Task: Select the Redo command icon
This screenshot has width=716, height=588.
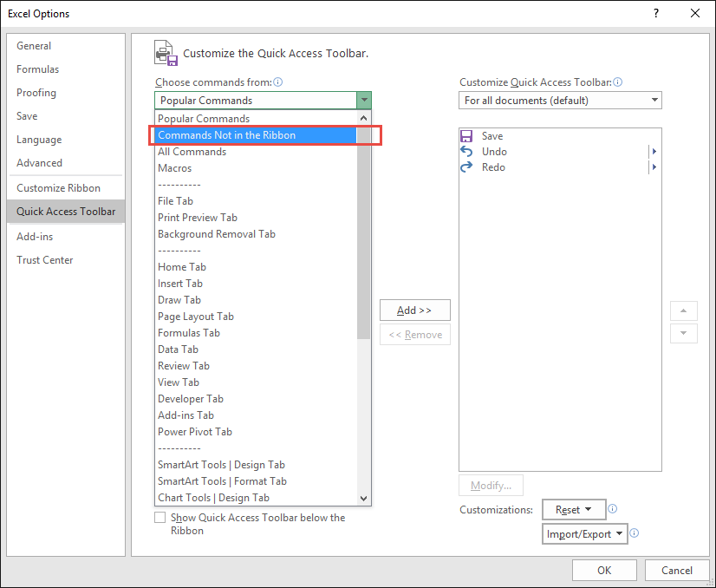Action: 465,167
